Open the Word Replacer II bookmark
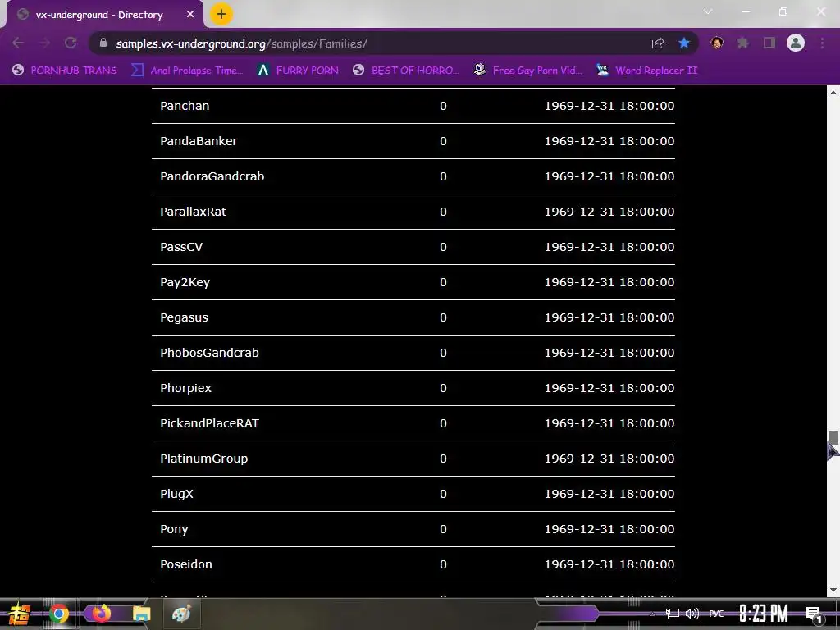The width and height of the screenshot is (840, 630). point(647,71)
